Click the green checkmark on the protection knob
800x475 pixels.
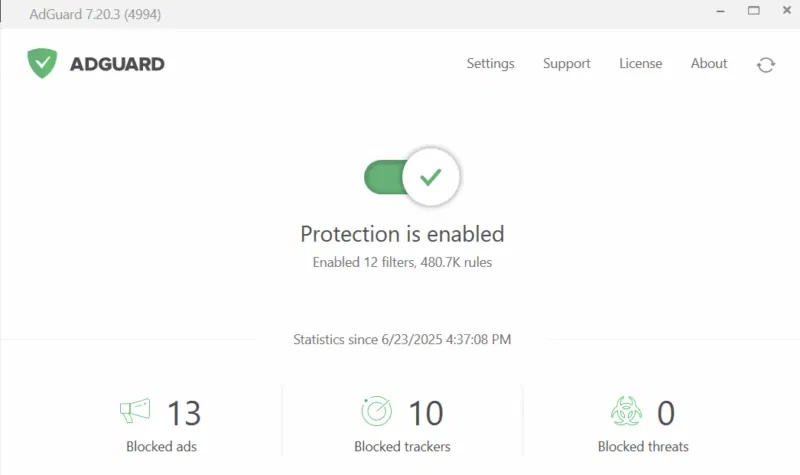tap(431, 178)
